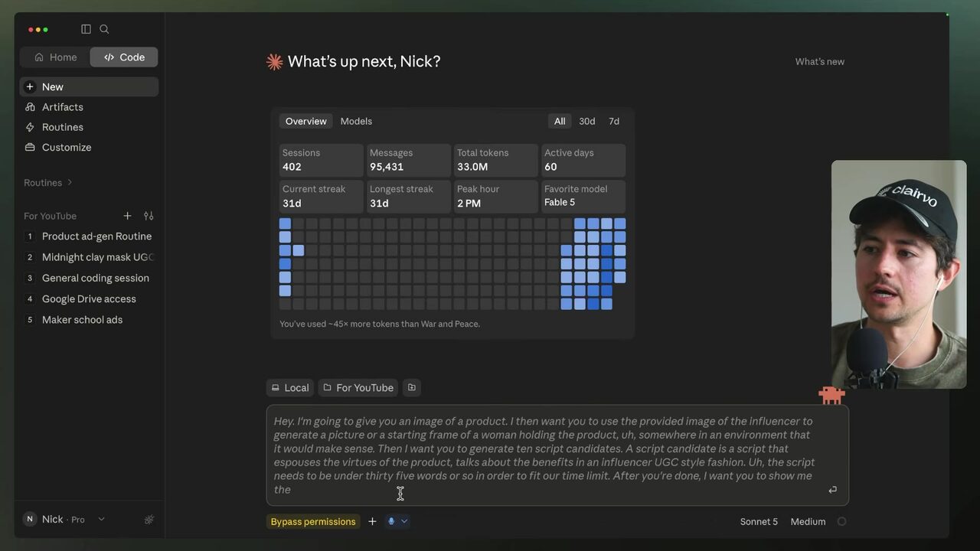Open the Sonnet 5 model selector
The image size is (980, 551).
coord(759,521)
